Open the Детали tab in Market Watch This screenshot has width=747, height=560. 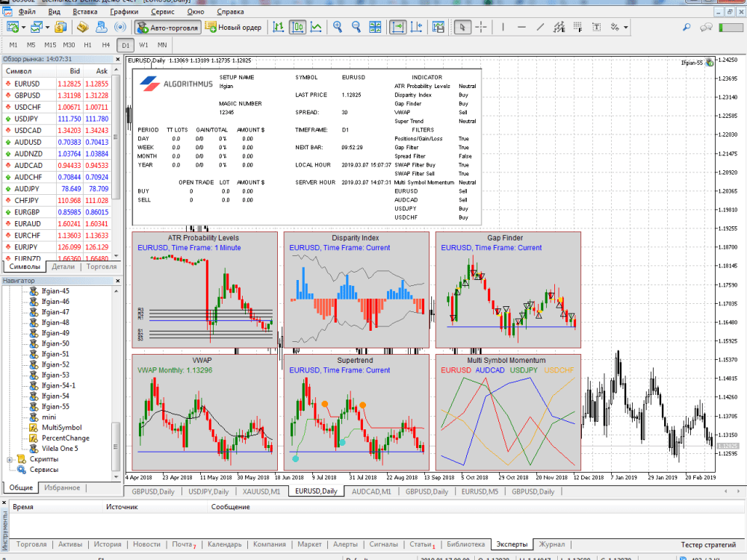coord(63,267)
